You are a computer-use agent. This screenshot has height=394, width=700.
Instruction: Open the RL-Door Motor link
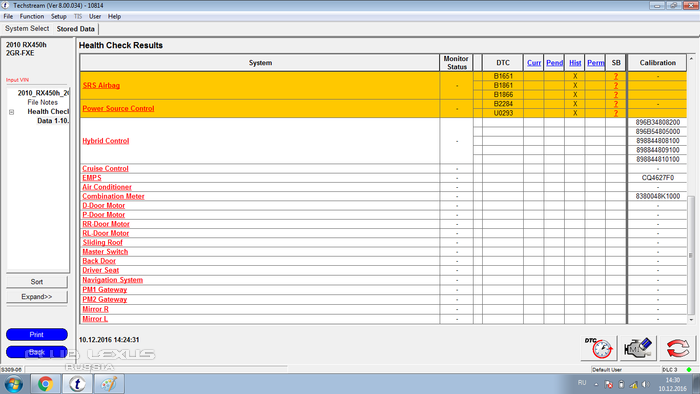tap(105, 233)
